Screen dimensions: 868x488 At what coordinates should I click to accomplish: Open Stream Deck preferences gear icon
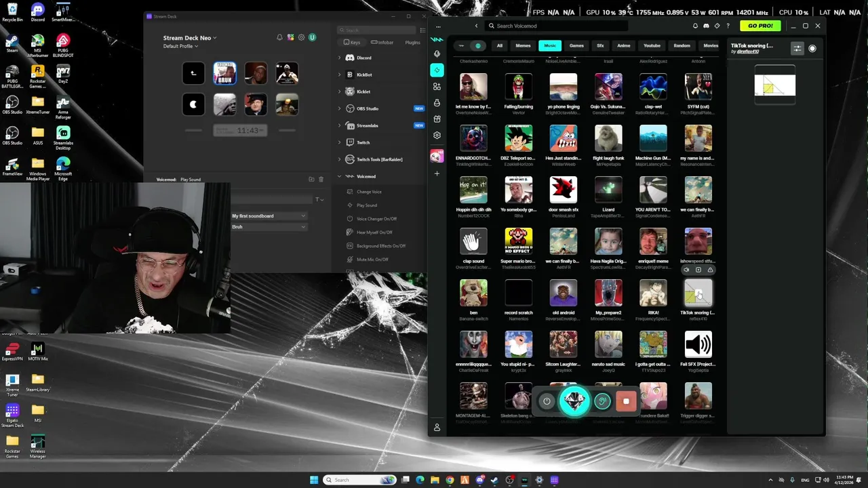click(x=301, y=37)
